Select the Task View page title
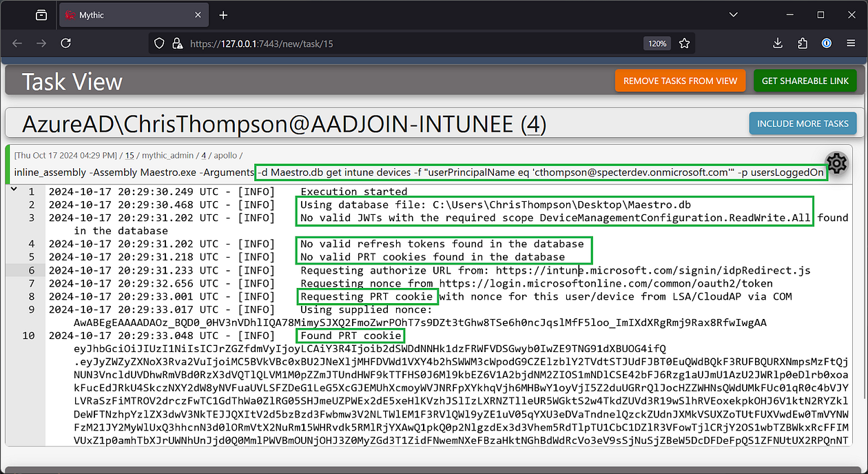The image size is (868, 474). [72, 81]
